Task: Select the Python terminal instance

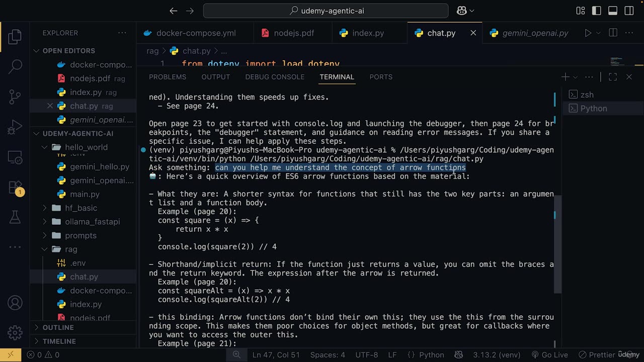Action: [x=603, y=108]
